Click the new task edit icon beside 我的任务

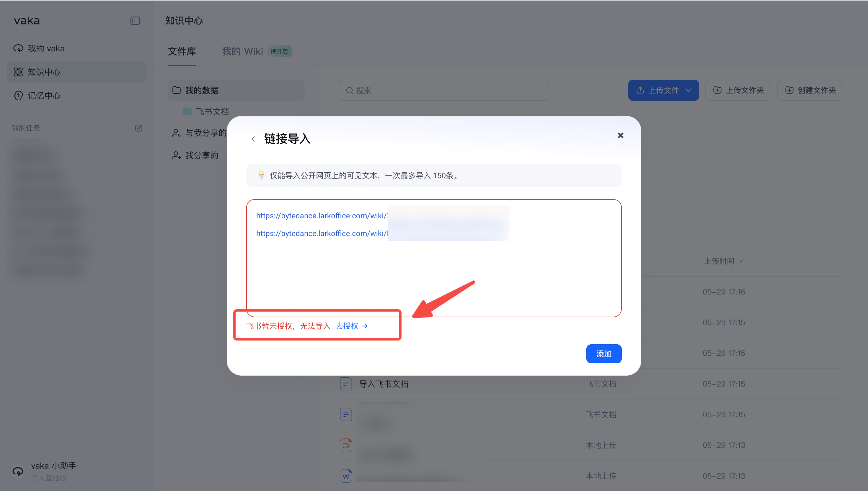click(x=139, y=128)
